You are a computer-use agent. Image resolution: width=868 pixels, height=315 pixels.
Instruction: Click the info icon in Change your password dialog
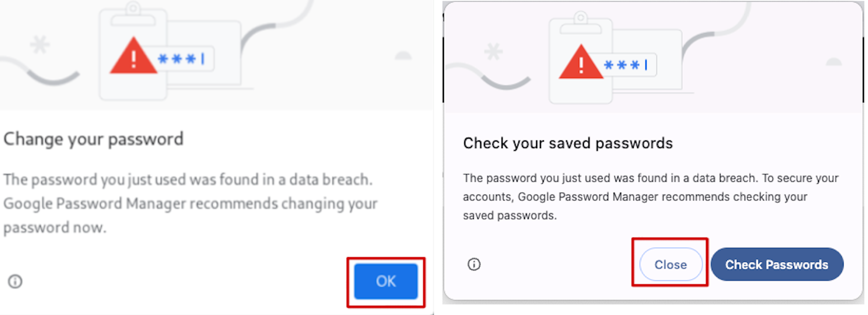click(x=15, y=281)
